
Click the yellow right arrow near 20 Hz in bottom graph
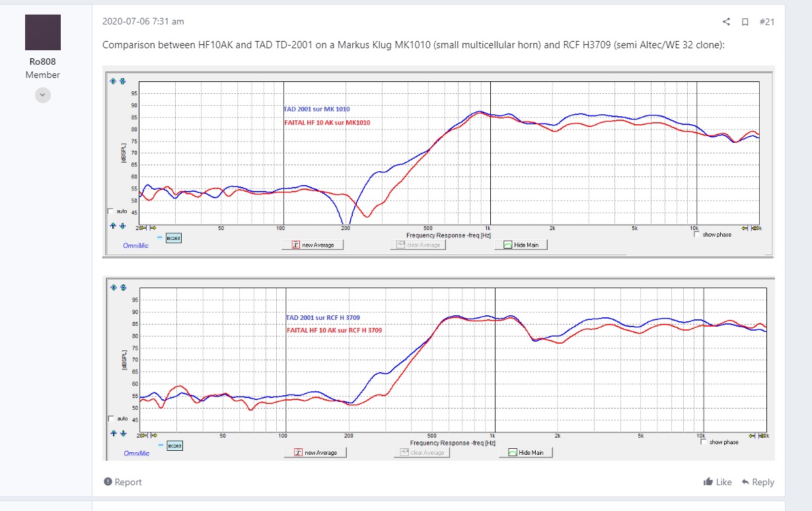pos(155,435)
